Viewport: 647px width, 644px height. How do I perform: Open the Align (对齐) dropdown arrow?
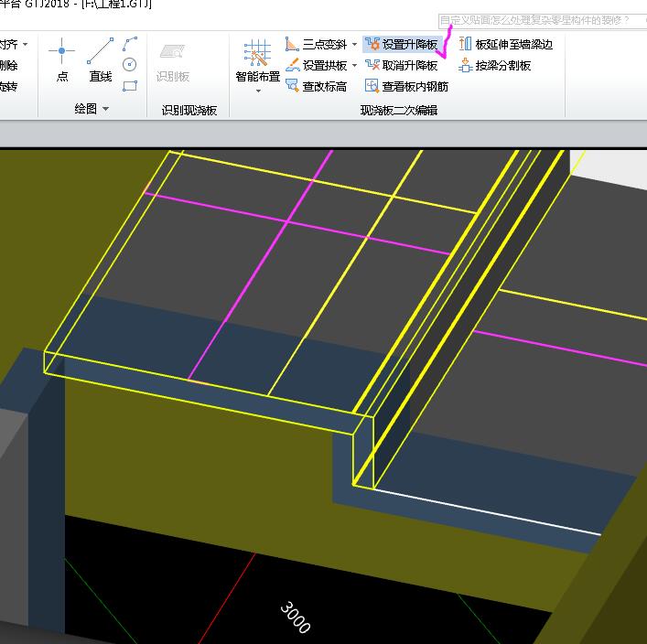click(x=26, y=44)
